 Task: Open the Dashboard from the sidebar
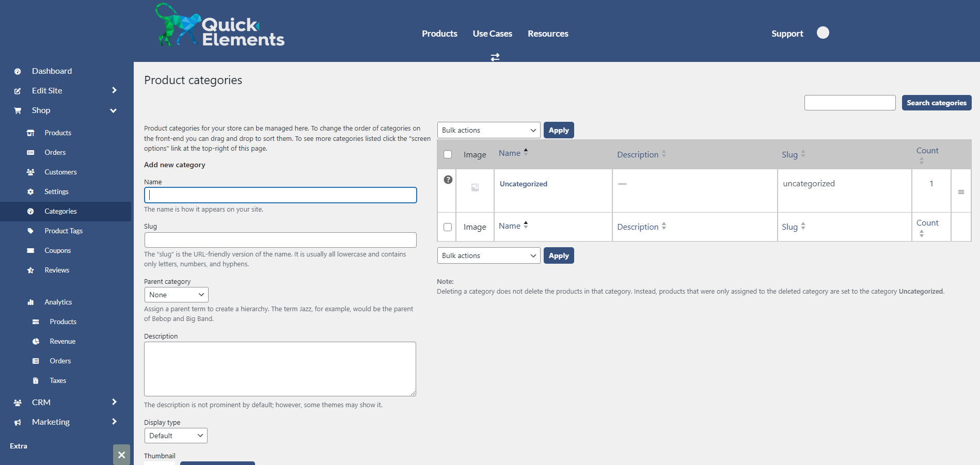point(52,71)
